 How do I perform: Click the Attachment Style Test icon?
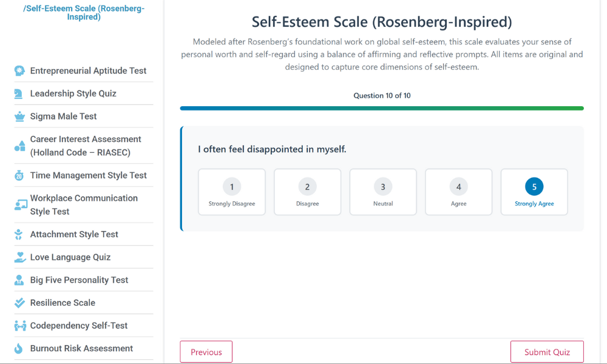[19, 234]
